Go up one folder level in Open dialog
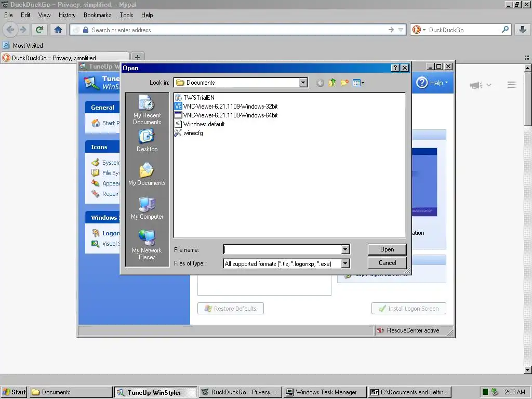 click(332, 83)
